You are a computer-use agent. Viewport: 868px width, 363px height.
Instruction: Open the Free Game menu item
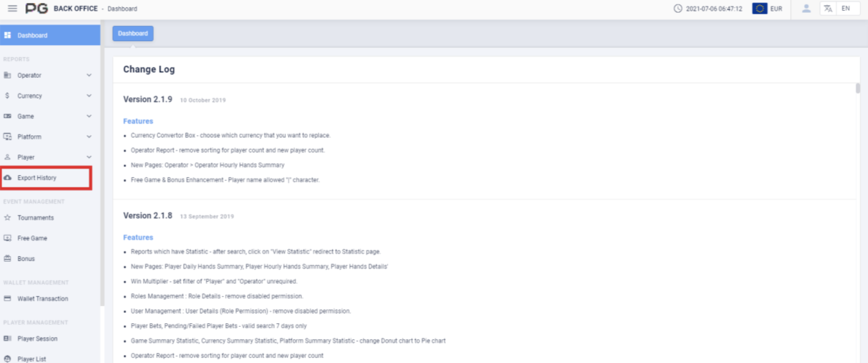point(32,238)
